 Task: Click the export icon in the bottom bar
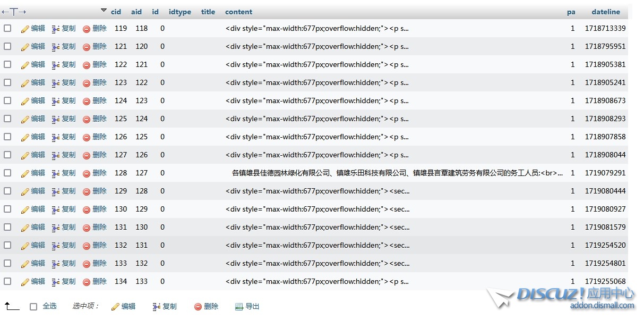click(x=238, y=307)
